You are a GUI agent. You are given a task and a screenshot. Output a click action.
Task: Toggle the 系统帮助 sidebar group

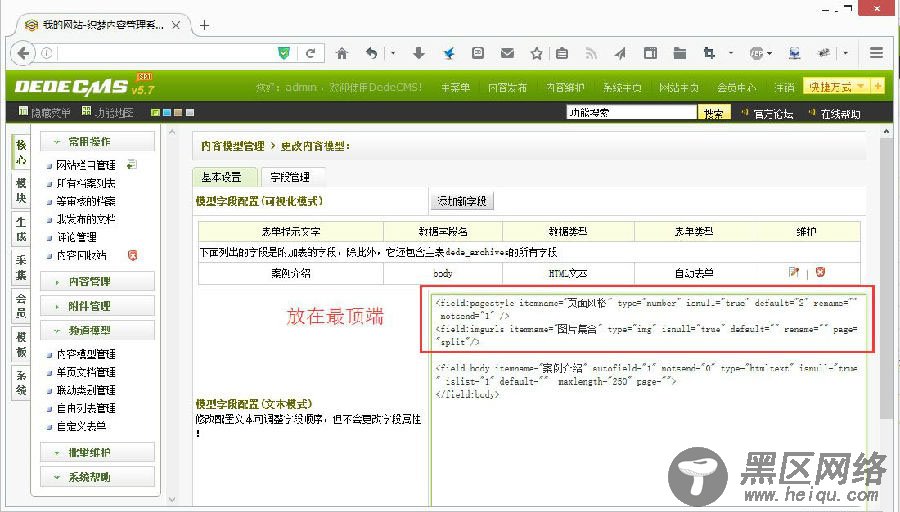(x=98, y=477)
